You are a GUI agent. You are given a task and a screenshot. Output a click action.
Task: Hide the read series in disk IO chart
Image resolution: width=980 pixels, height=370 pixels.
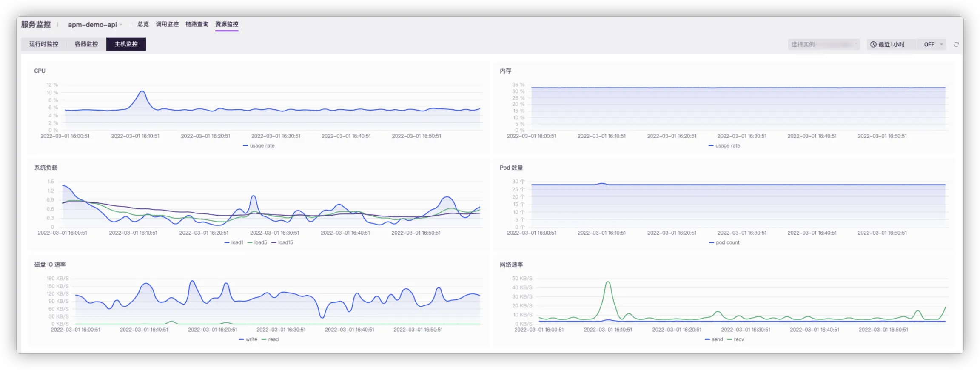pos(270,339)
